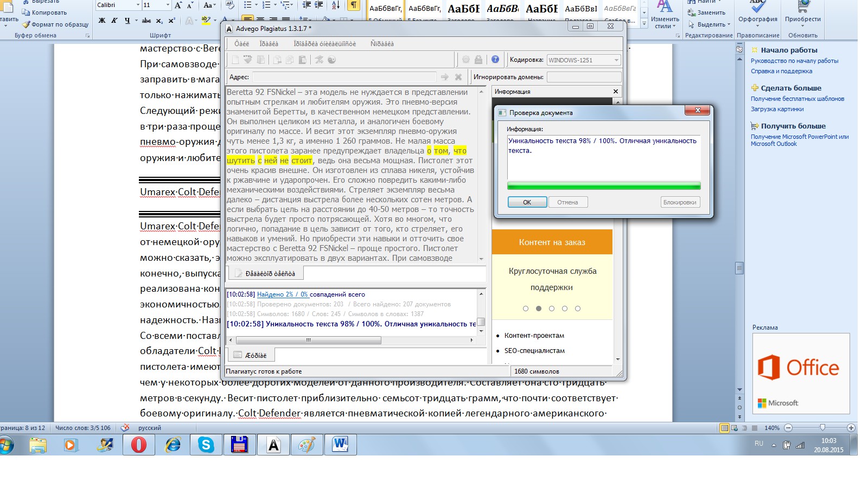868x488 pixels.
Task: Open the Plagiatus help icon
Action: 495,60
